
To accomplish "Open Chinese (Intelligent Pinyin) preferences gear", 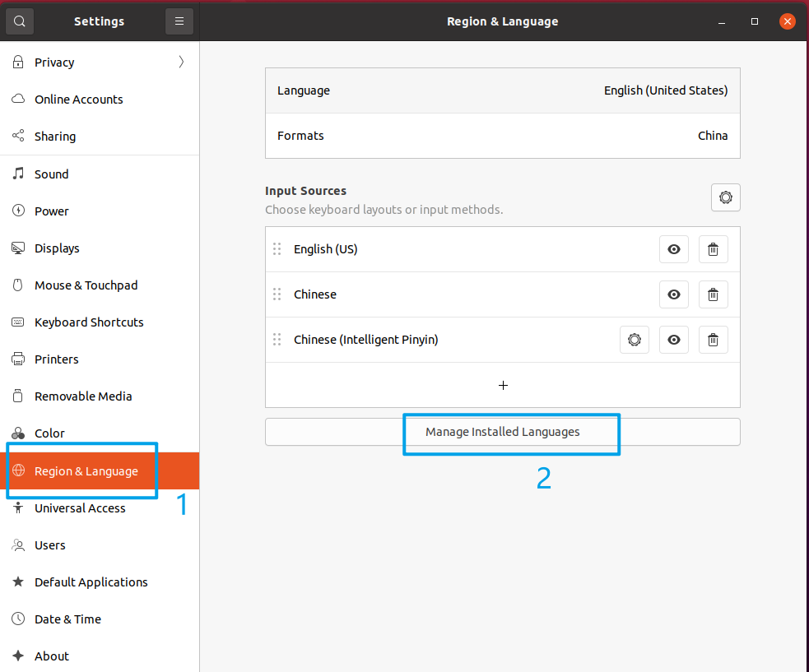I will 634,340.
